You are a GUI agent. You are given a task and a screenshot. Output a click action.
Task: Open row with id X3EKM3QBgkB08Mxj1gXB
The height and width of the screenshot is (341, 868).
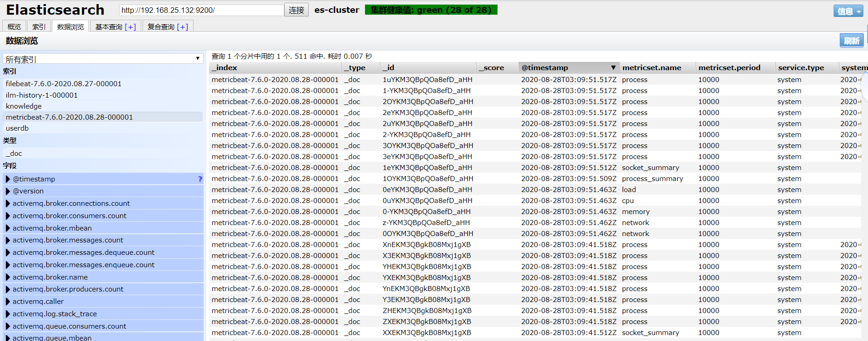(x=427, y=256)
